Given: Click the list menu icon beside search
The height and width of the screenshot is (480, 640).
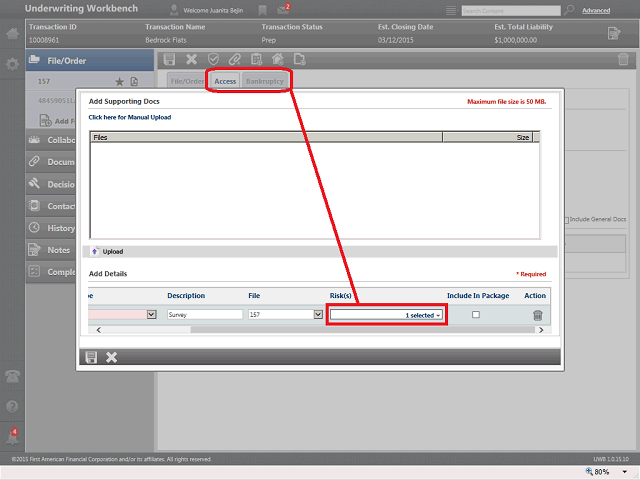Looking at the screenshot, I should coord(451,11).
